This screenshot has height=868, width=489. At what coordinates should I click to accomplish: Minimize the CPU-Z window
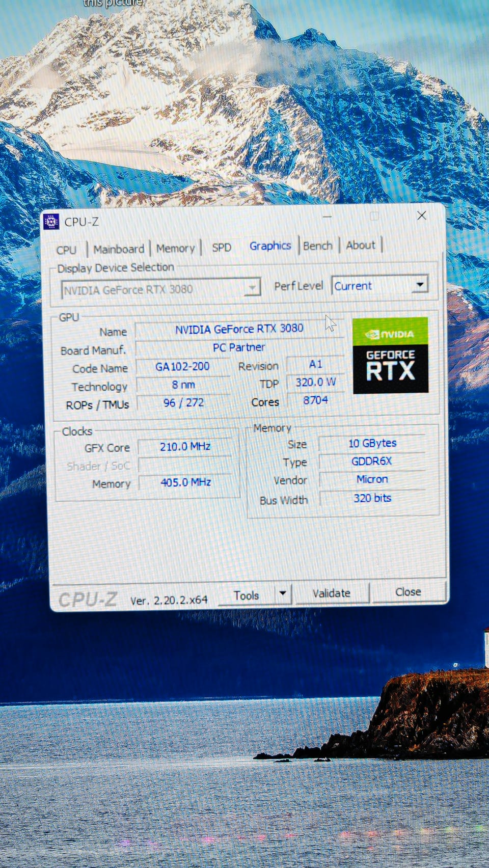[x=327, y=217]
